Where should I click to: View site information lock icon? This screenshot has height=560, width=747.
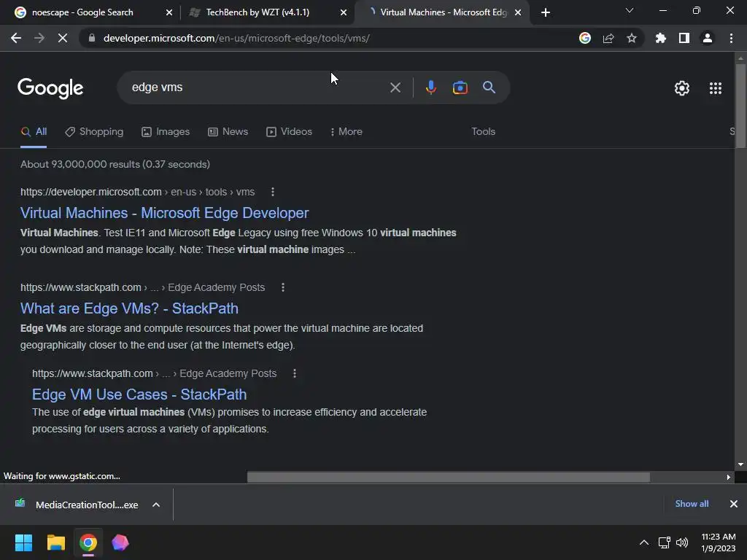point(91,38)
